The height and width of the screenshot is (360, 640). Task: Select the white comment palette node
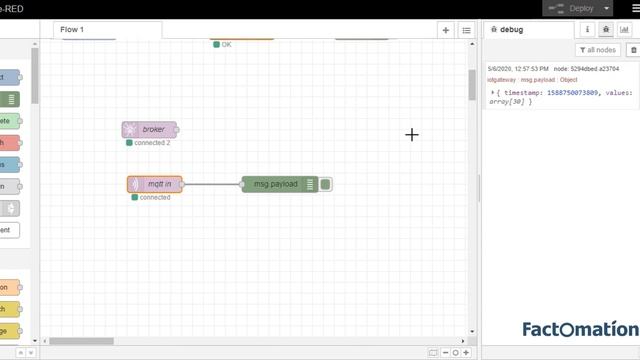[10, 230]
